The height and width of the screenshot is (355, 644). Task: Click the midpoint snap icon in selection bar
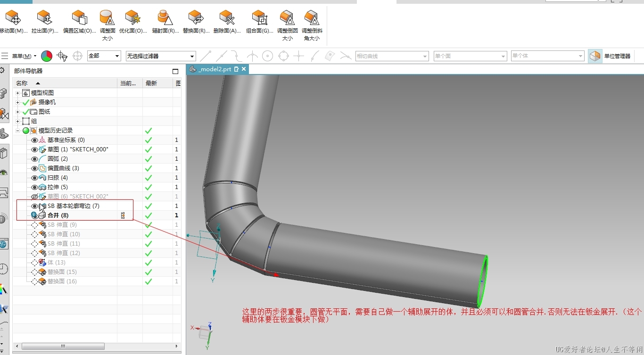(222, 56)
